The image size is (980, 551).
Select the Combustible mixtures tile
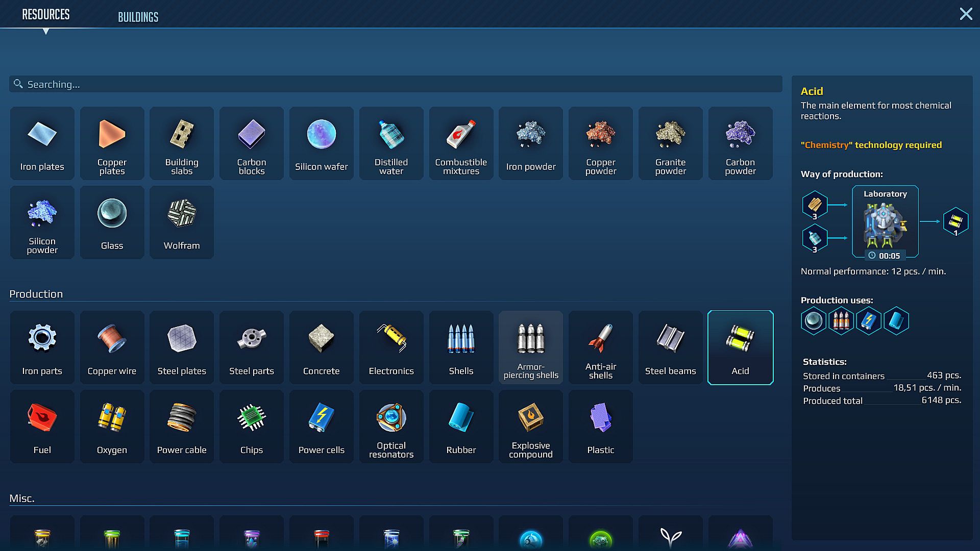pyautogui.click(x=461, y=143)
